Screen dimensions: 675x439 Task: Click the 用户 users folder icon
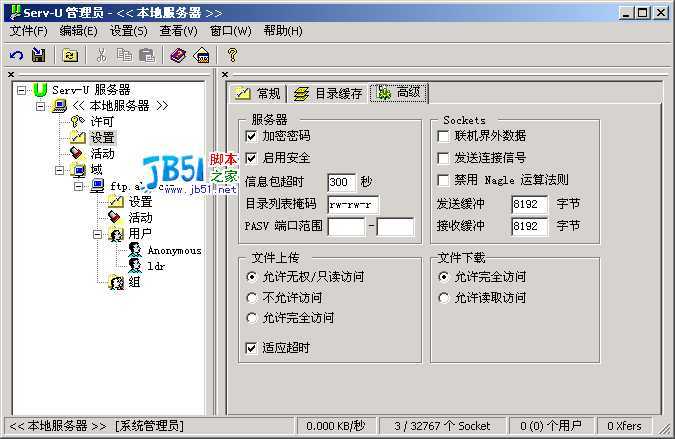coord(116,234)
